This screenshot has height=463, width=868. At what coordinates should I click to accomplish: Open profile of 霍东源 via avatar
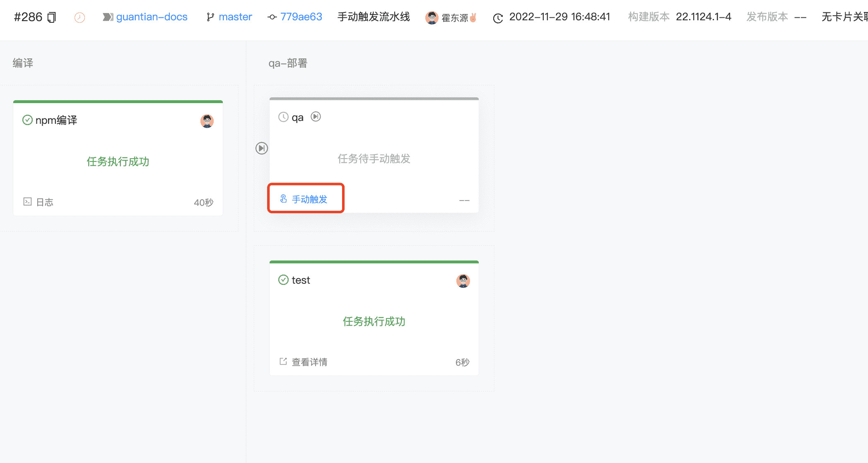click(432, 17)
